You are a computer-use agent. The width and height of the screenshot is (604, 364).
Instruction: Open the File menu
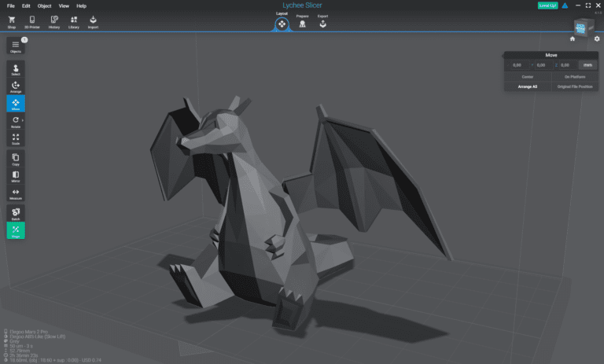point(11,6)
